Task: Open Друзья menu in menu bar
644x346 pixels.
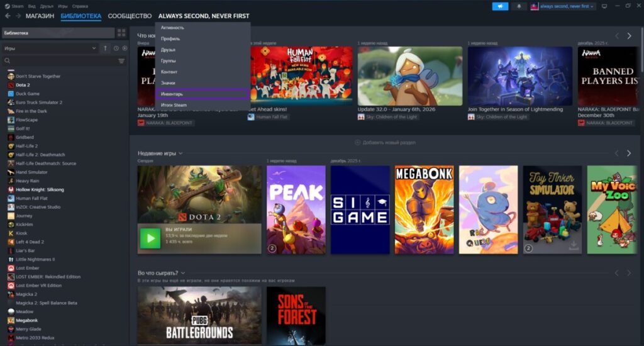Action: coord(47,6)
